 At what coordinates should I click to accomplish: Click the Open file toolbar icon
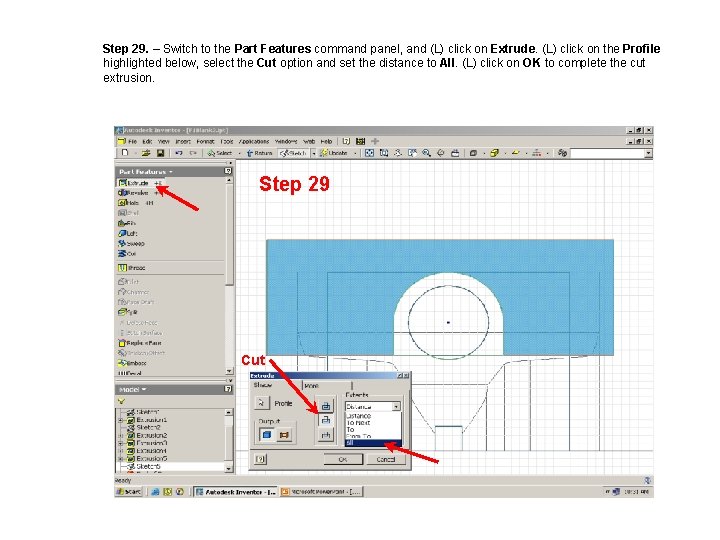[x=146, y=153]
